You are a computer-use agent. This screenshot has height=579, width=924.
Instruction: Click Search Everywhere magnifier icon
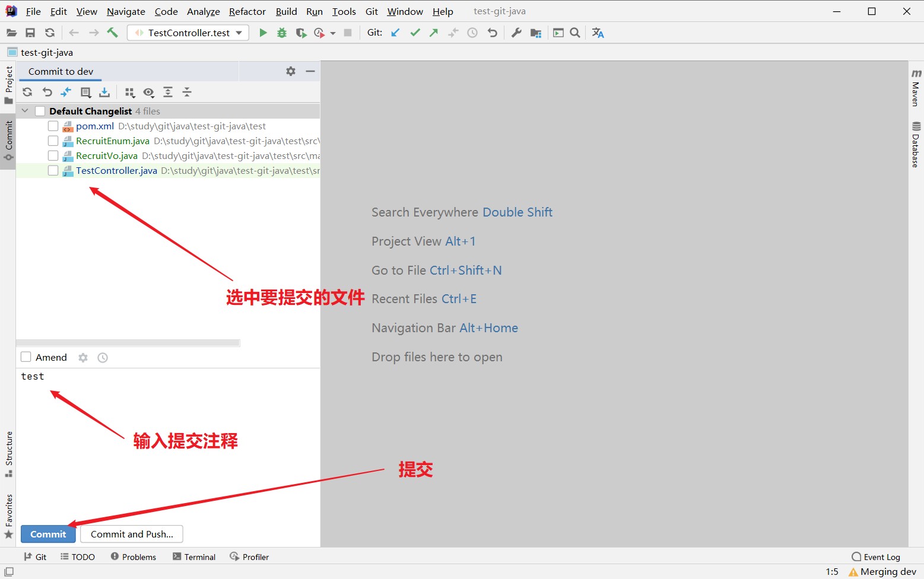[x=575, y=33]
